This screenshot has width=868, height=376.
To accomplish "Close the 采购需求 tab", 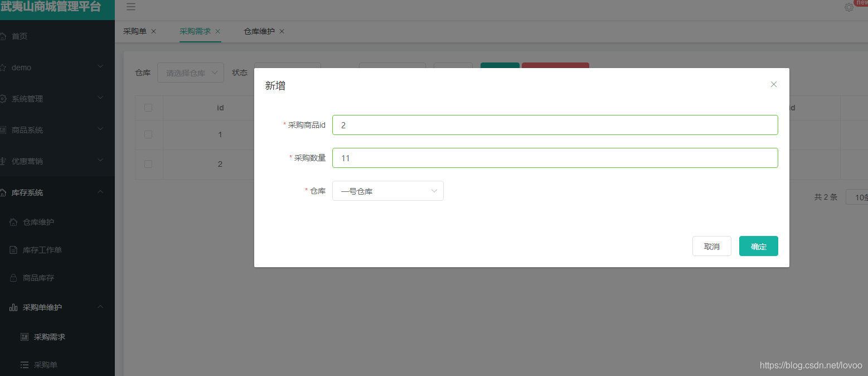I will pyautogui.click(x=218, y=31).
